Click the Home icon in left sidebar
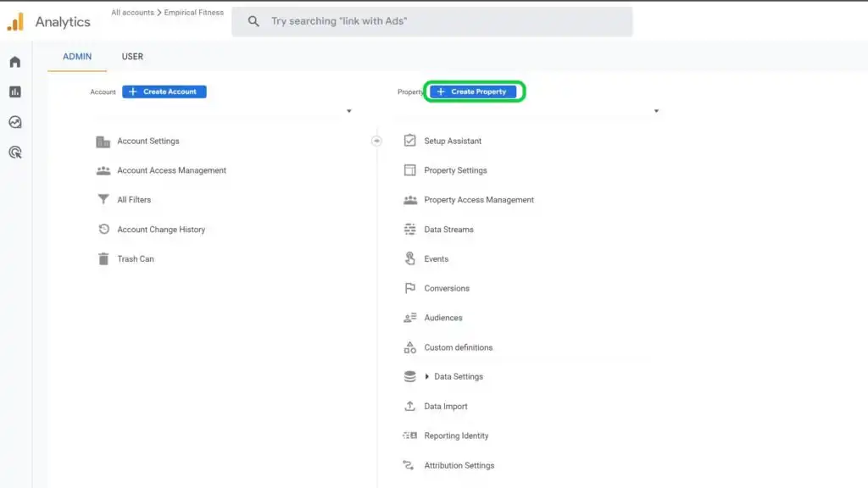 pyautogui.click(x=15, y=62)
